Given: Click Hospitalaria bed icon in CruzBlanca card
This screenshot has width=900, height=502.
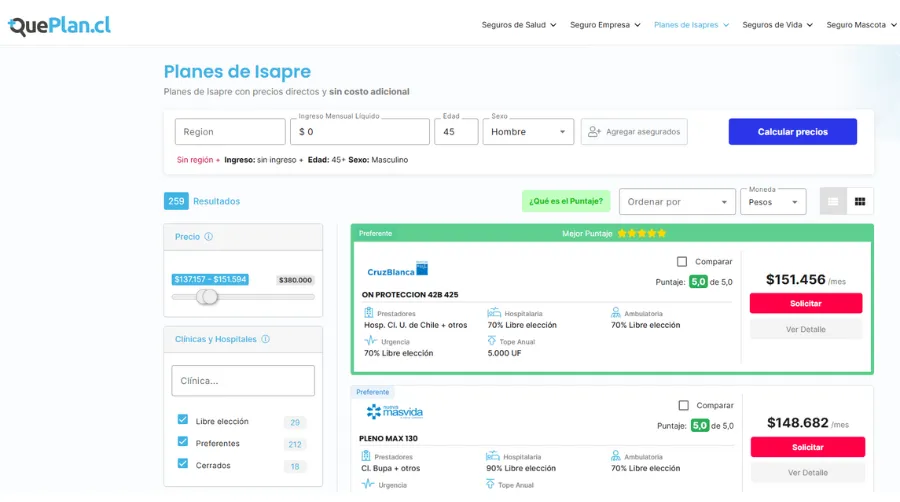Looking at the screenshot, I should click(x=494, y=313).
